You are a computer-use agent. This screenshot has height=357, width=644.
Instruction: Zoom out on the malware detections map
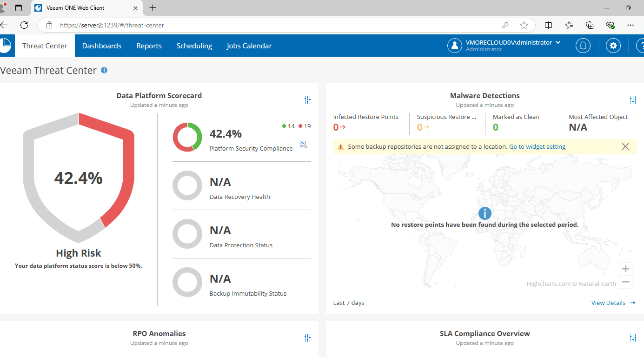pyautogui.click(x=625, y=282)
